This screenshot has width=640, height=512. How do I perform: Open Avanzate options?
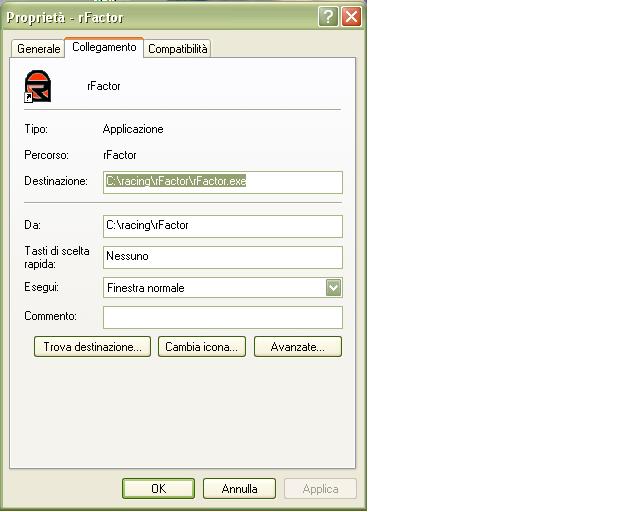(x=298, y=347)
